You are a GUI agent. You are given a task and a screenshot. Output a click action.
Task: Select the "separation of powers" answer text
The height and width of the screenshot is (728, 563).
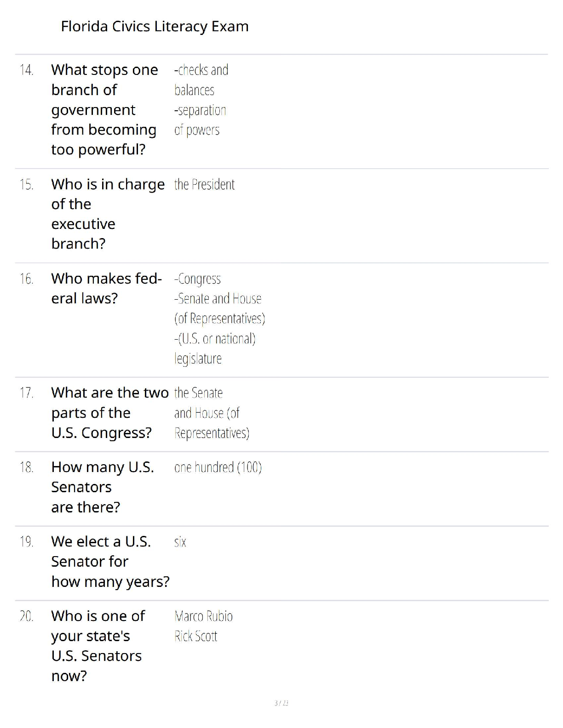point(200,120)
